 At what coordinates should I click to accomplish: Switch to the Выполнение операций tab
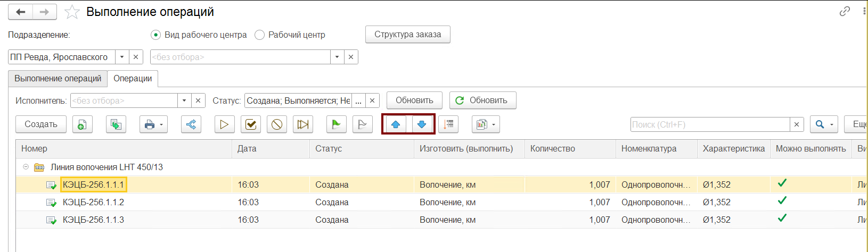(58, 78)
